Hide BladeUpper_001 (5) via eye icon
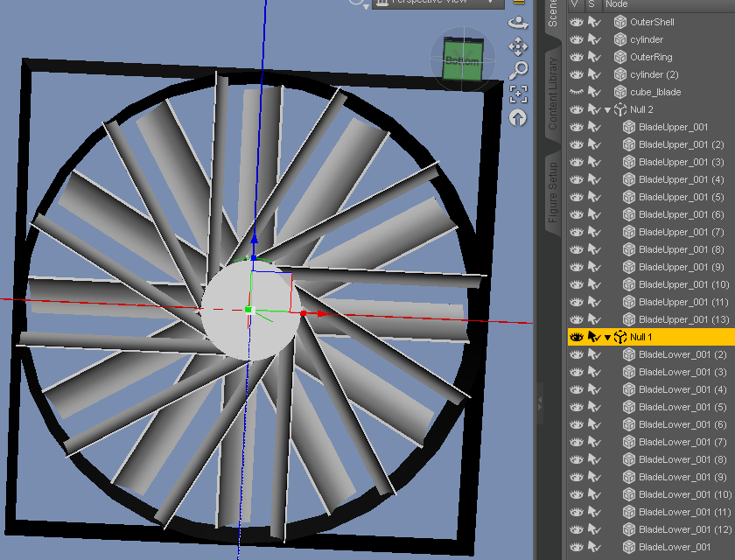 tap(576, 197)
